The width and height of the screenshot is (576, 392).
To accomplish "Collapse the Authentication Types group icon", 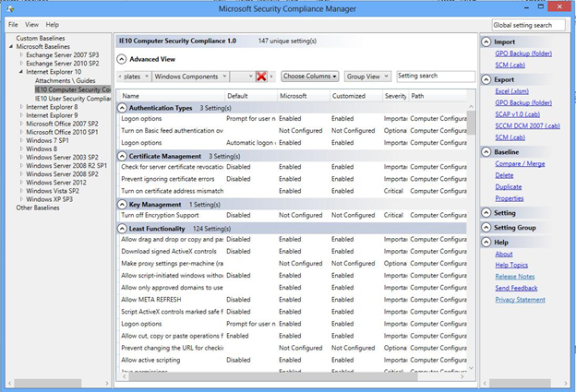I will [x=123, y=108].
